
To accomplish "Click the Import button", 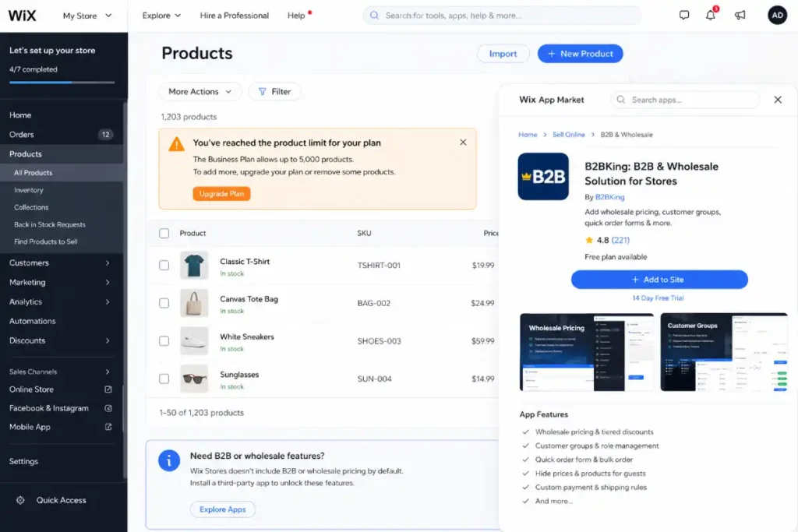I will [x=503, y=54].
